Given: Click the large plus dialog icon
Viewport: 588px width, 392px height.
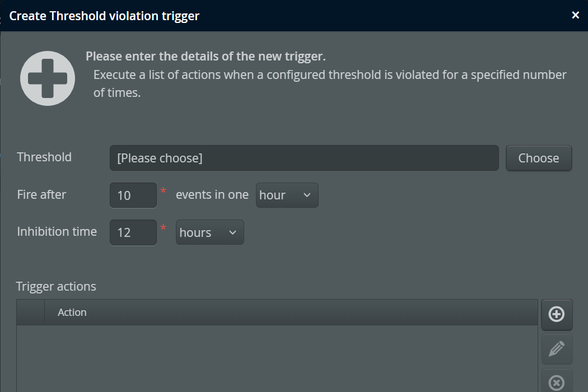Looking at the screenshot, I should tap(48, 78).
